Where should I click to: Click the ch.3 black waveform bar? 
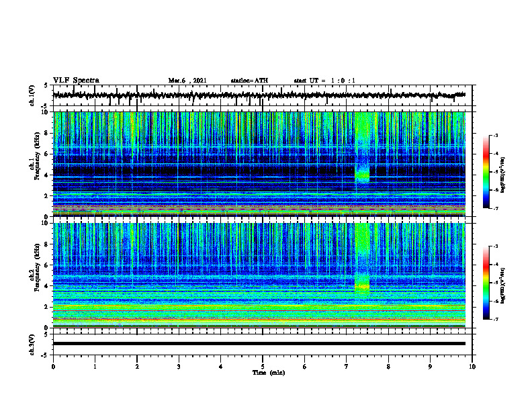(259, 344)
